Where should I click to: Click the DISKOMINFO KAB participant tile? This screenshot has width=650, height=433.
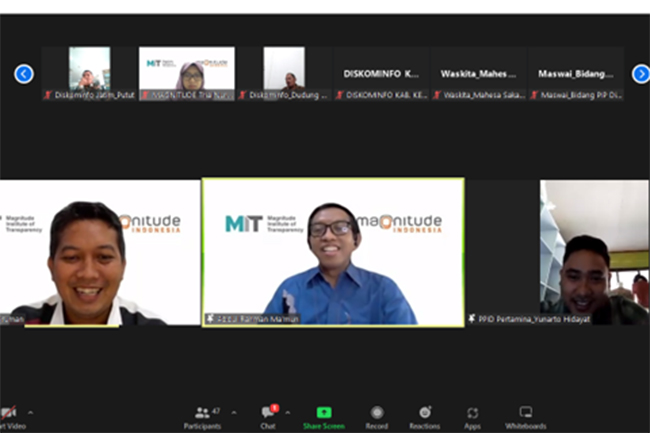[381, 73]
